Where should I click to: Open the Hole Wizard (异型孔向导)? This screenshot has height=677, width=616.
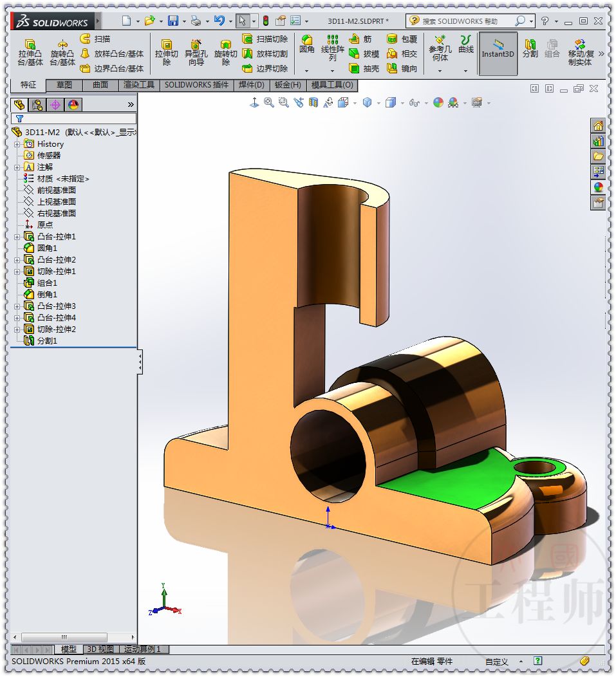(x=196, y=52)
